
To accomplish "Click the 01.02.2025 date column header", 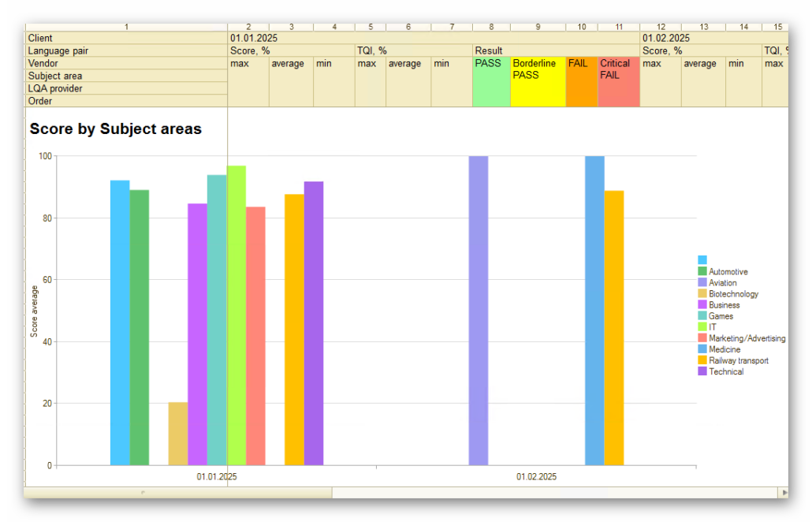I will click(x=666, y=38).
